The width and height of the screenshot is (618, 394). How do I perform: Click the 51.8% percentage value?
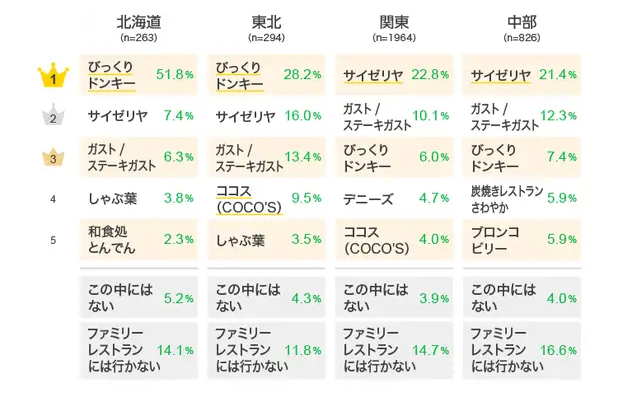(x=175, y=74)
